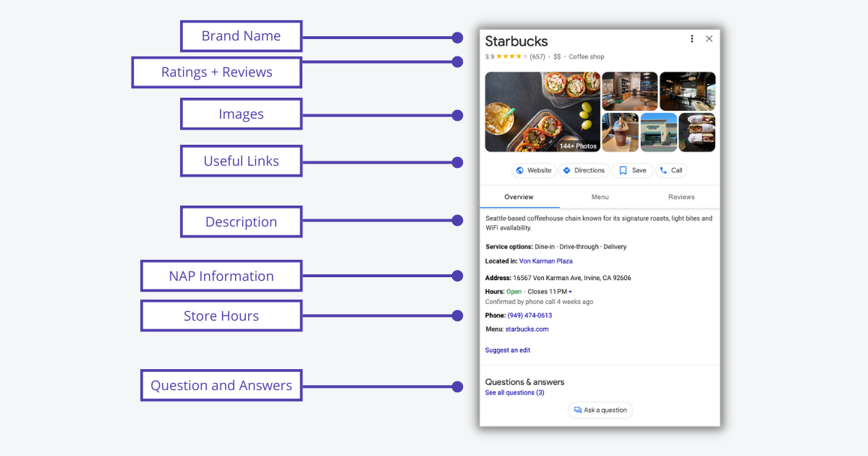Close the Starbucks business panel
The height and width of the screenshot is (456, 868).
click(x=709, y=39)
